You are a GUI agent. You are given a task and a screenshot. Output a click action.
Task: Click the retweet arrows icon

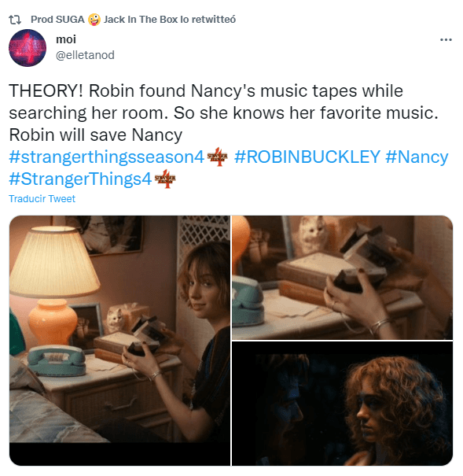coord(15,20)
